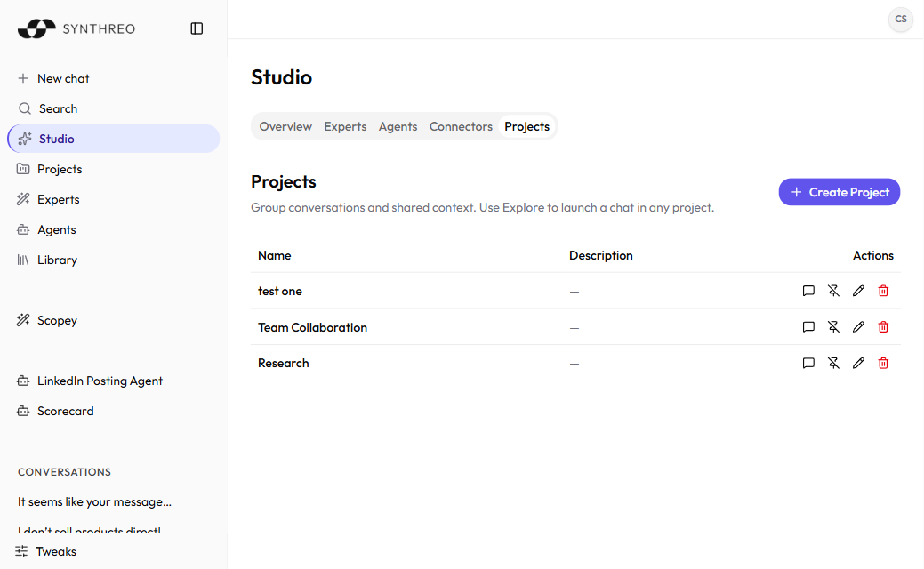Image resolution: width=924 pixels, height=569 pixels.
Task: Open Experts in the sidebar
Action: 113,199
